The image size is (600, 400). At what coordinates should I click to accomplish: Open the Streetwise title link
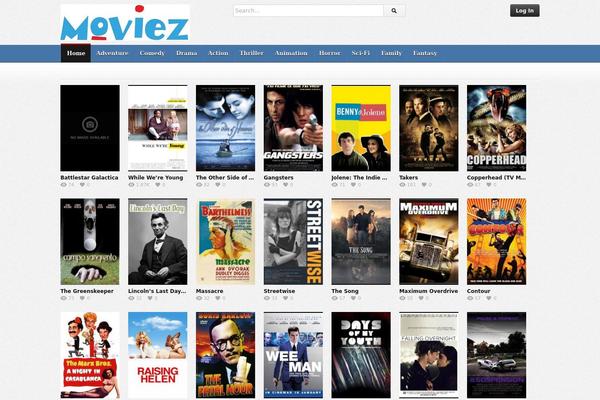(279, 291)
